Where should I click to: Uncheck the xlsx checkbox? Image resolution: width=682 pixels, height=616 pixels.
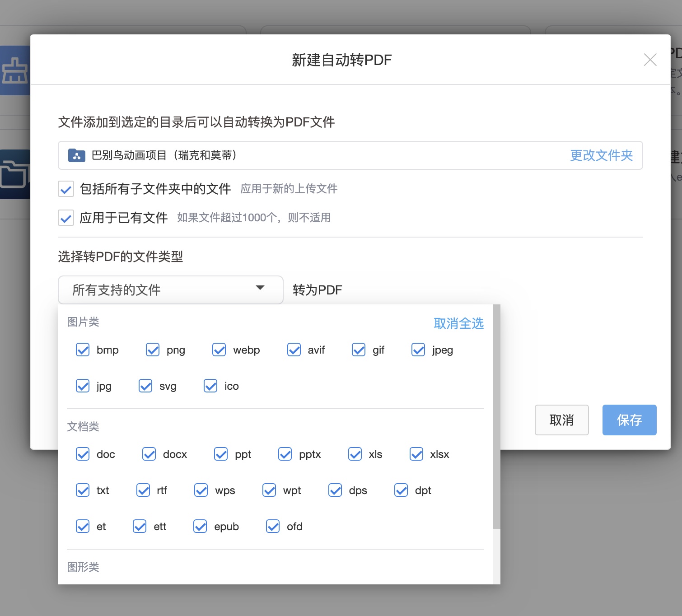(416, 454)
